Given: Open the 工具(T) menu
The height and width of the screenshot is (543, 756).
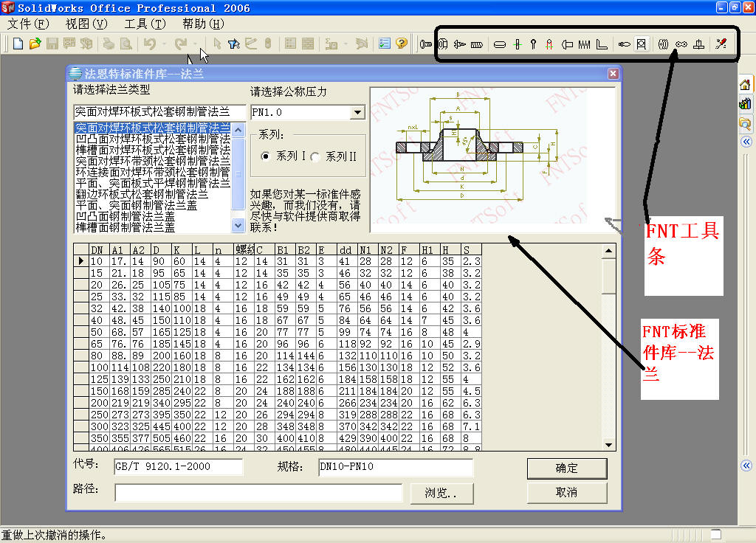Looking at the screenshot, I should tap(145, 24).
